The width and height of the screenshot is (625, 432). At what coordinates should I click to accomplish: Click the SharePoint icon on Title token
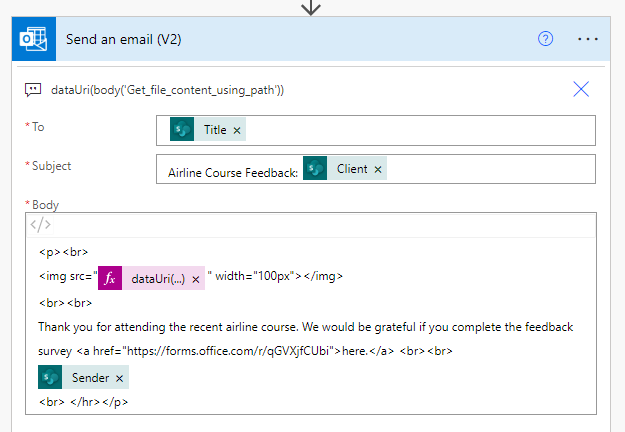pos(181,130)
